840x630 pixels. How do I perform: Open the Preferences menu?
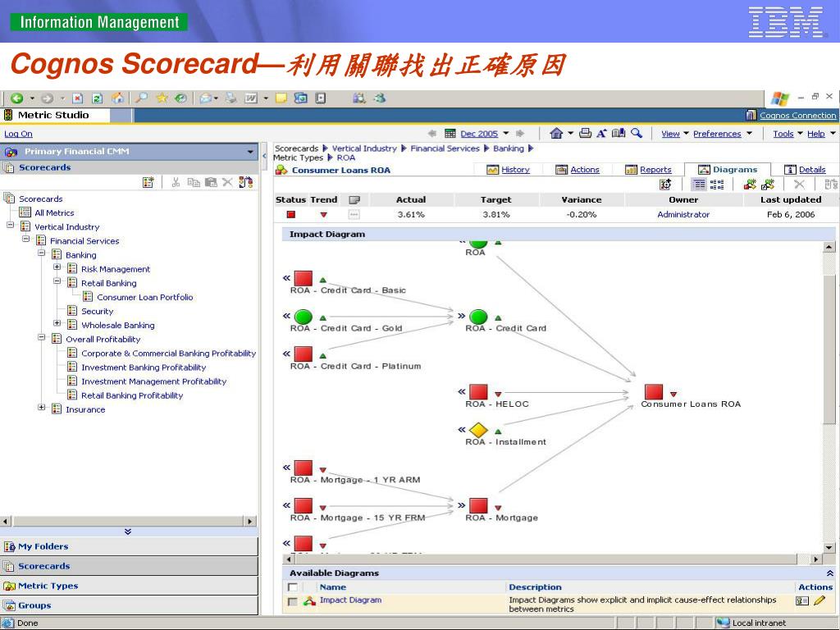[x=717, y=134]
